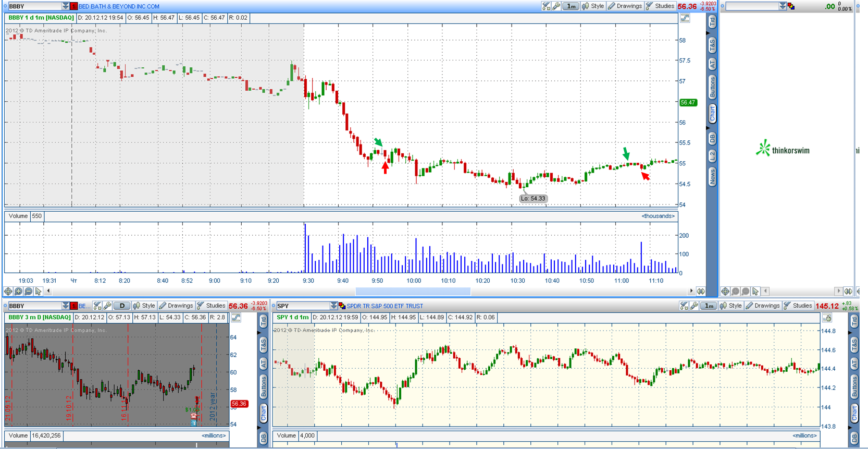Click fast-forward icon below thinkorswim panel
868x449 pixels.
[848, 291]
